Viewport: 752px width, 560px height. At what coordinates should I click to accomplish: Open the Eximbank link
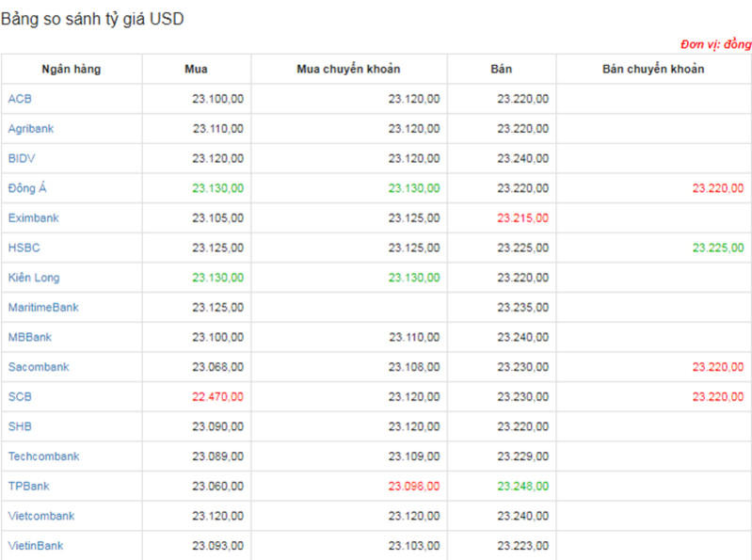33,218
